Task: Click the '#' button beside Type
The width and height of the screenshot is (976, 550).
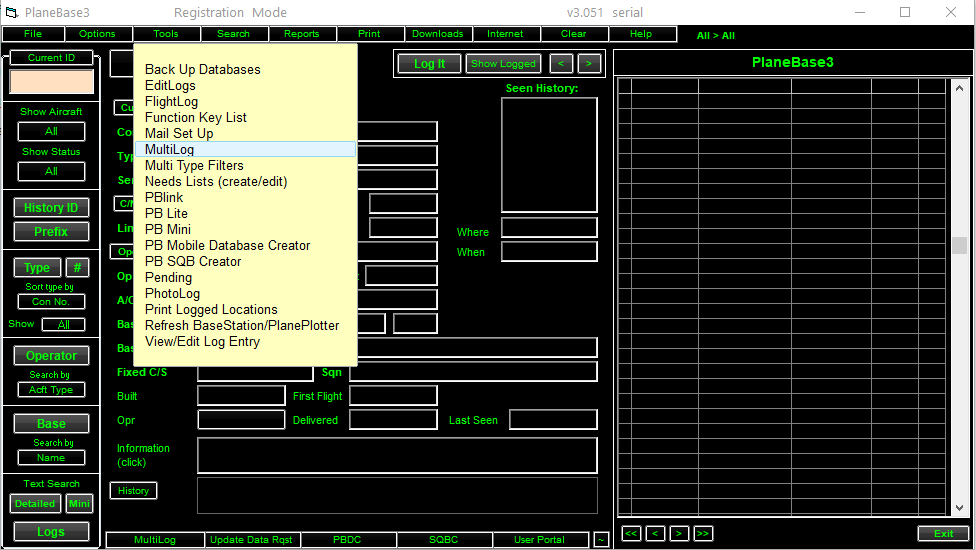Action: coord(77,268)
